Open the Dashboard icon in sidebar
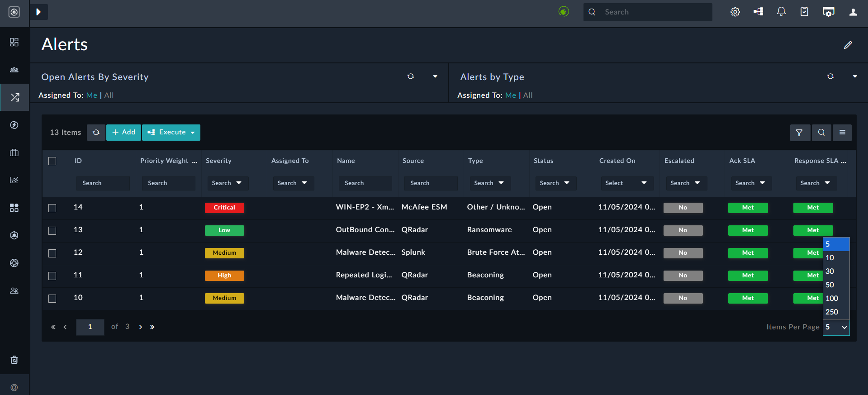The height and width of the screenshot is (395, 868). pyautogui.click(x=14, y=42)
